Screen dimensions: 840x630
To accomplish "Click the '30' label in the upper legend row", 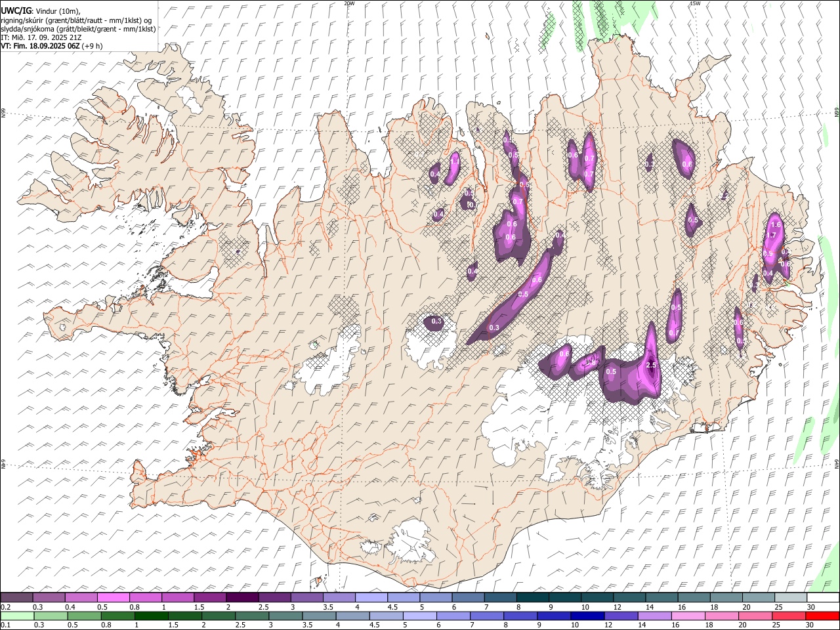I will pos(810,607).
